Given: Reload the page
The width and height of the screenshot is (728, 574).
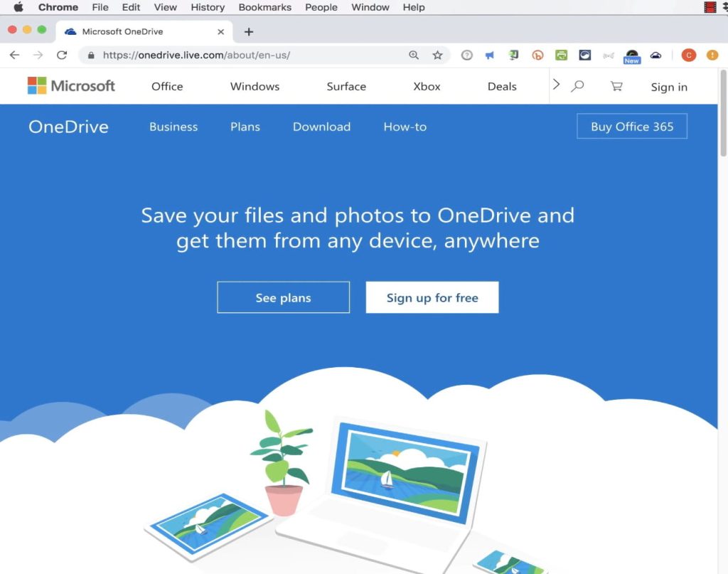Looking at the screenshot, I should coord(62,55).
